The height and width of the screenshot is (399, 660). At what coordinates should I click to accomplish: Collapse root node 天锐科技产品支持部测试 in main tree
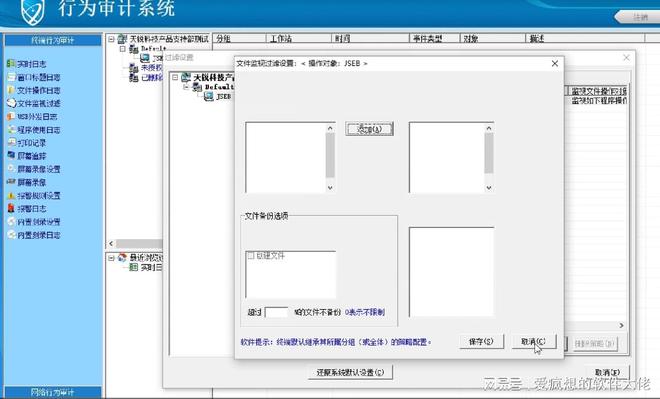pyautogui.click(x=111, y=39)
